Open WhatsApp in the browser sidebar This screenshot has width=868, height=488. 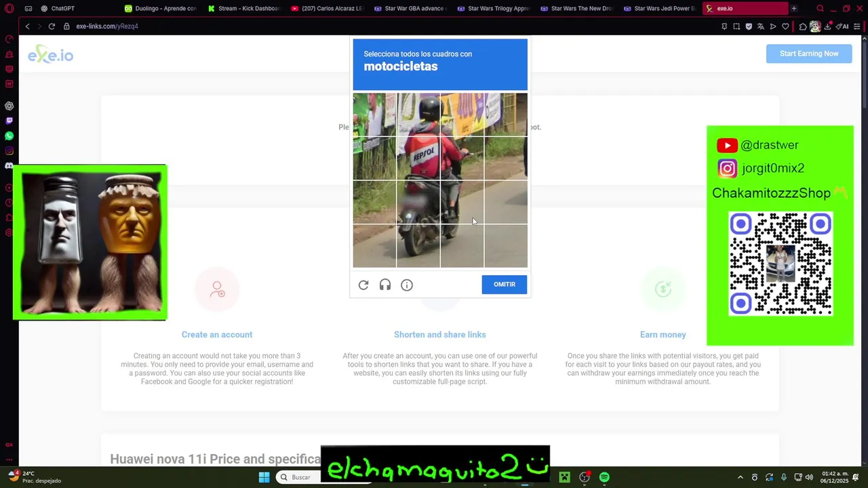[x=9, y=136]
